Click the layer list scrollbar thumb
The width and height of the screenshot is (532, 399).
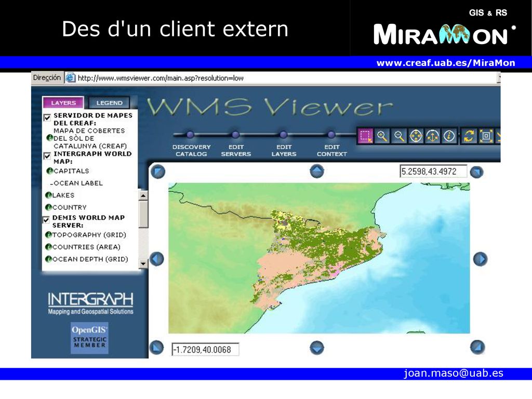(x=143, y=214)
